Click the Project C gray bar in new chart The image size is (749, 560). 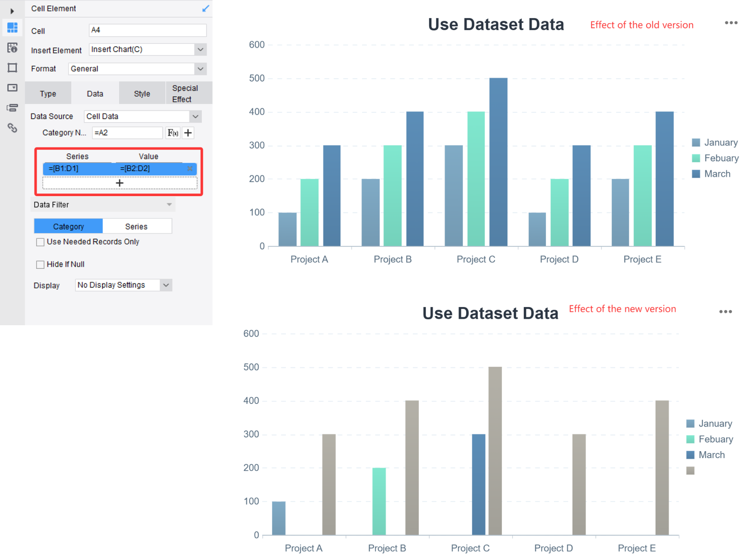[495, 451]
